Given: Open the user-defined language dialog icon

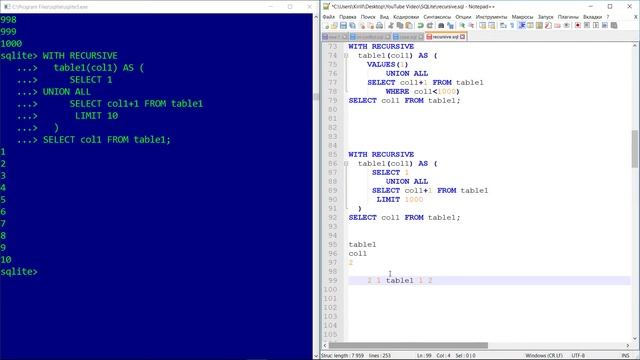Looking at the screenshot, I should 530,25.
